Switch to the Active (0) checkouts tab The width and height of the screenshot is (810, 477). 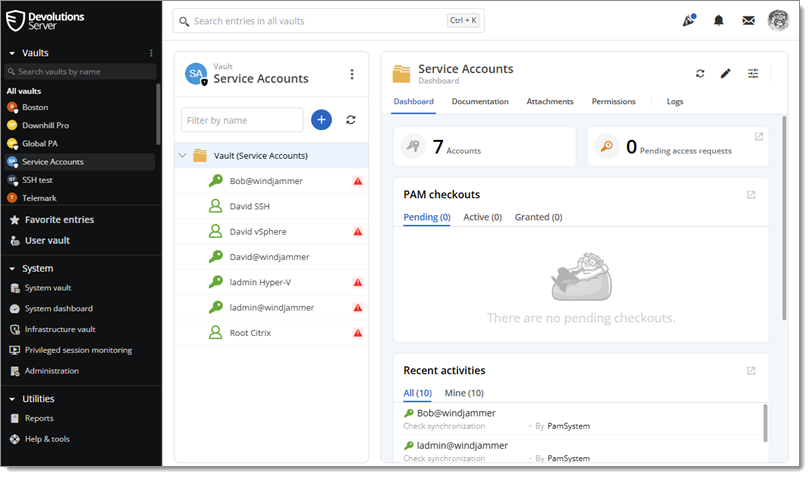(482, 217)
